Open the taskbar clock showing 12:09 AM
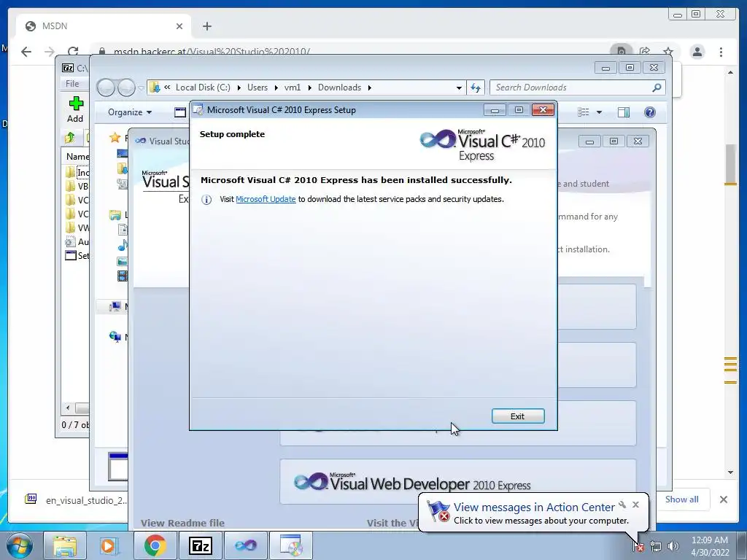Image resolution: width=747 pixels, height=560 pixels. coord(709,546)
